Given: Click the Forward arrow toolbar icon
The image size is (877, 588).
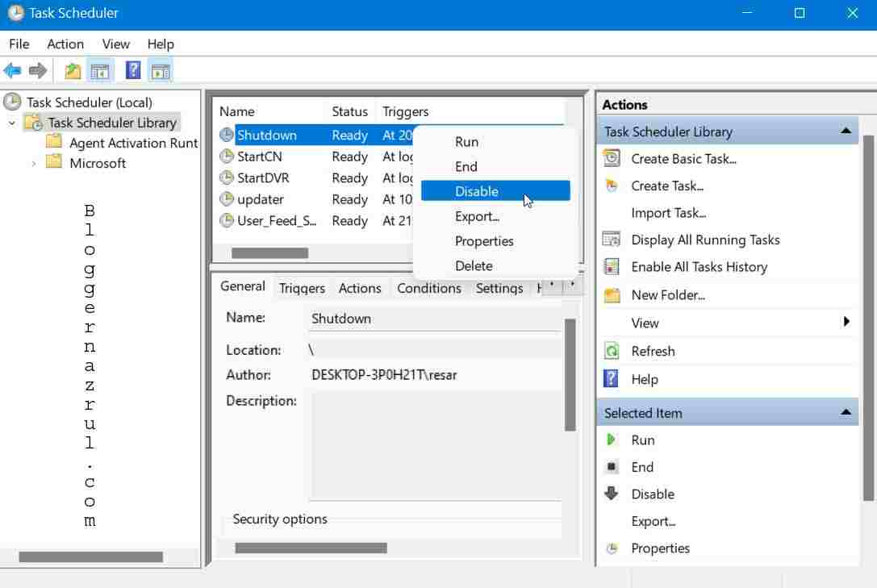Looking at the screenshot, I should 37,71.
